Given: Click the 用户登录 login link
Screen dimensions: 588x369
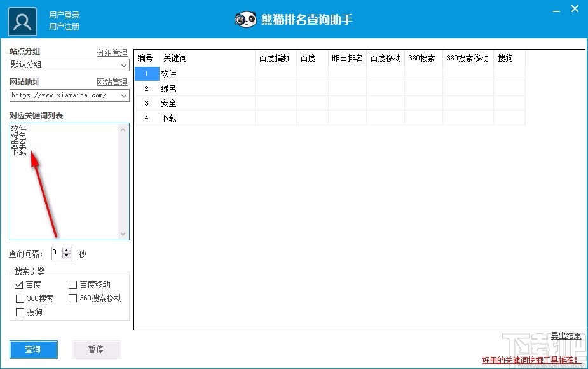Looking at the screenshot, I should (64, 15).
